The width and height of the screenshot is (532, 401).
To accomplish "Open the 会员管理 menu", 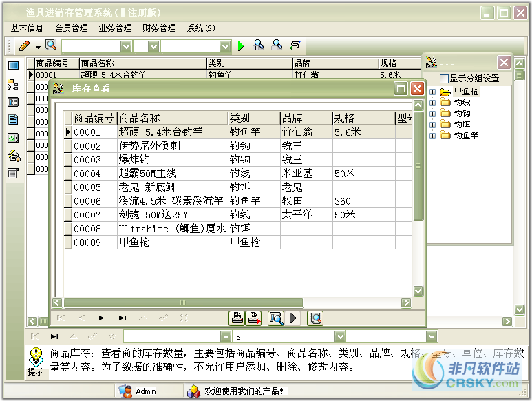I will point(72,28).
